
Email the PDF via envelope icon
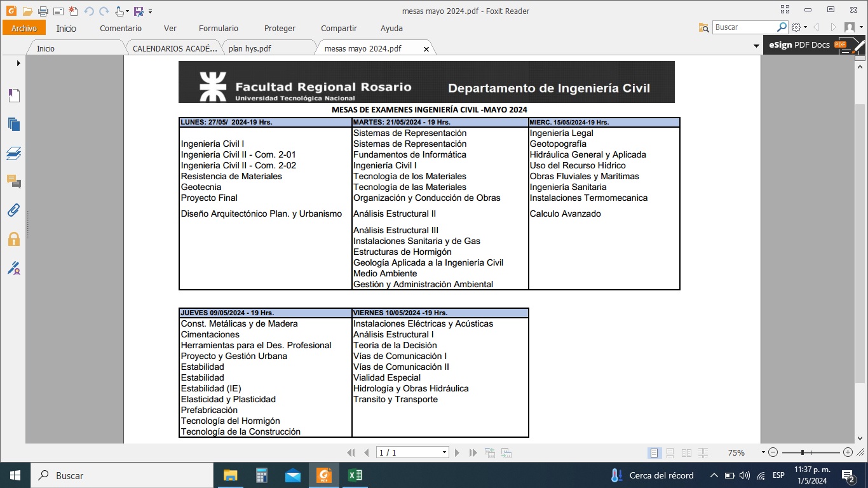[x=58, y=11]
